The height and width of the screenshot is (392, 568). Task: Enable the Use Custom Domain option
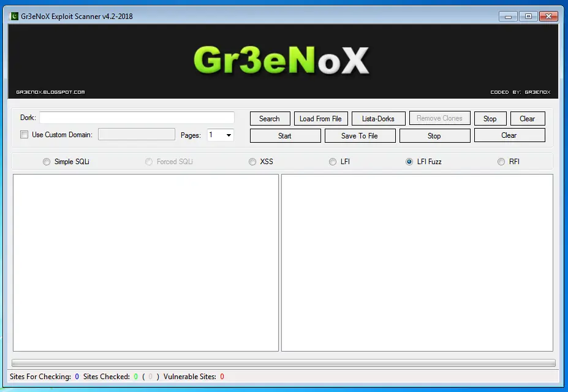coord(25,135)
